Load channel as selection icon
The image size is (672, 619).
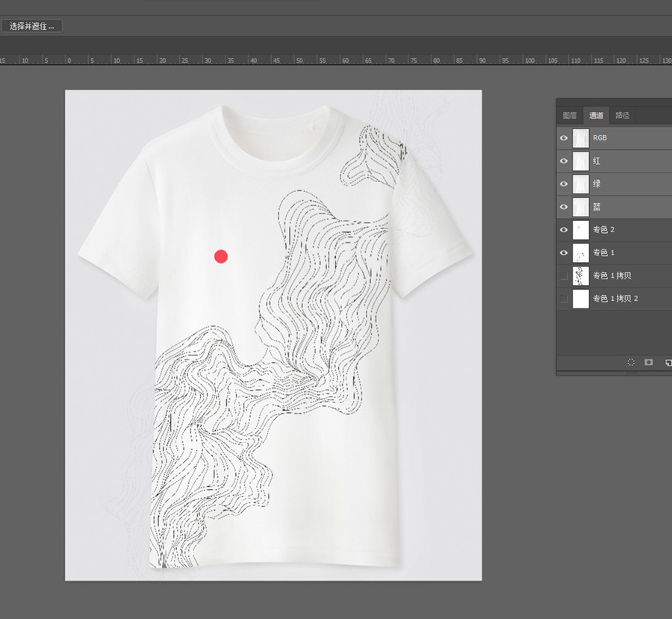tap(631, 362)
